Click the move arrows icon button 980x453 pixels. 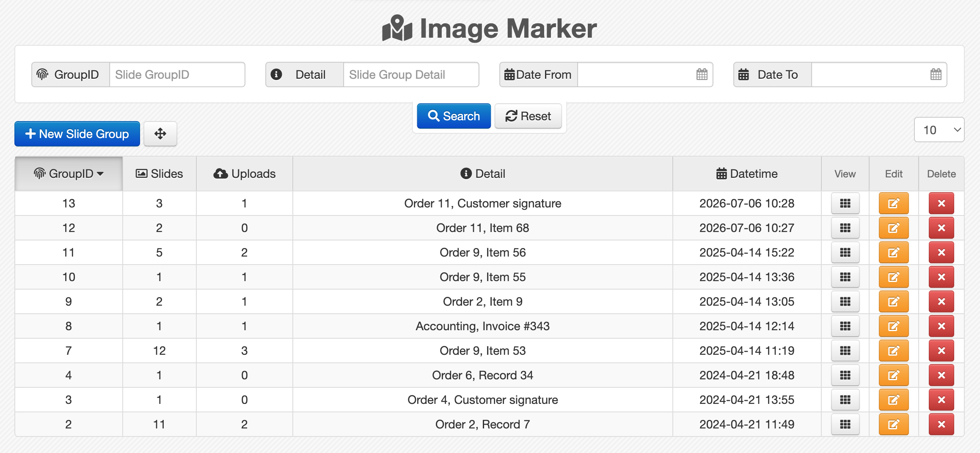160,134
